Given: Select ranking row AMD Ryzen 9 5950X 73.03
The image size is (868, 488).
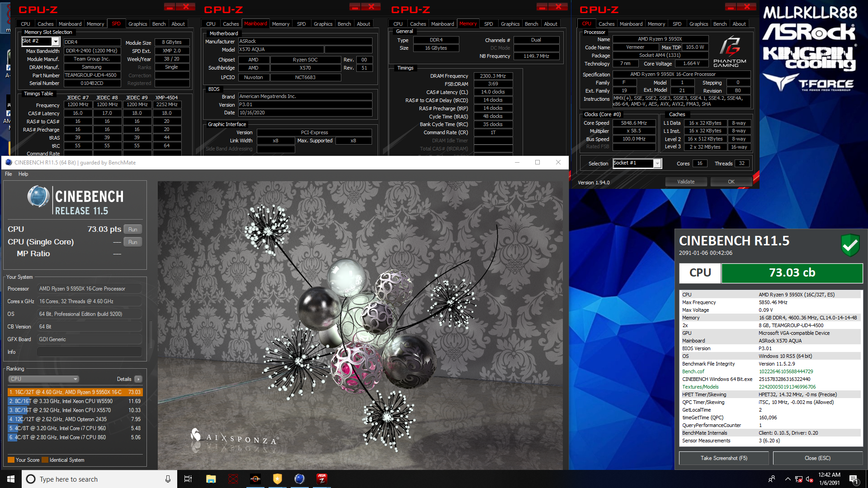Looking at the screenshot, I should 75,392.
